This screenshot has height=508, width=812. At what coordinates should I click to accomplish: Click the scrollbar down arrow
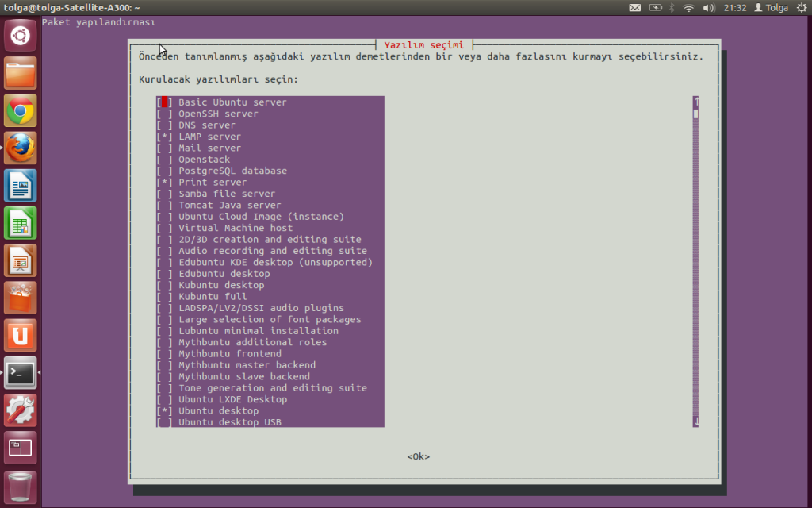click(696, 421)
